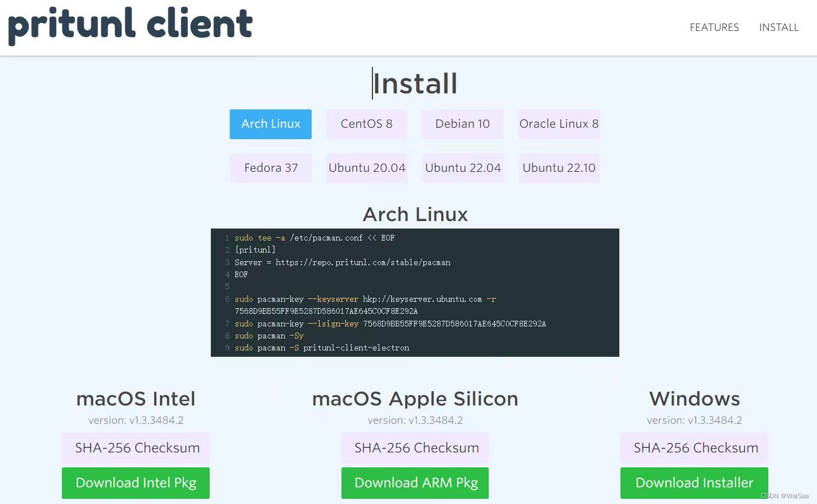Screen dimensions: 817x504
Task: Click version v1.3.3484.2 under macOS Intel
Action: click(136, 420)
